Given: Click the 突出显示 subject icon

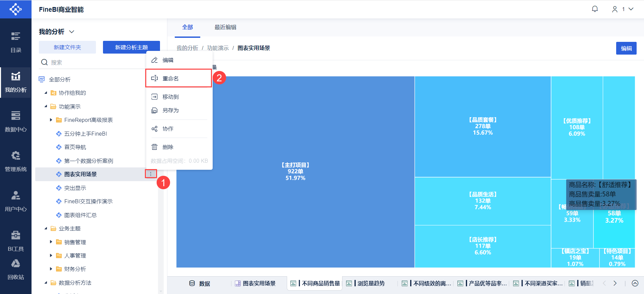Looking at the screenshot, I should (x=59, y=188).
